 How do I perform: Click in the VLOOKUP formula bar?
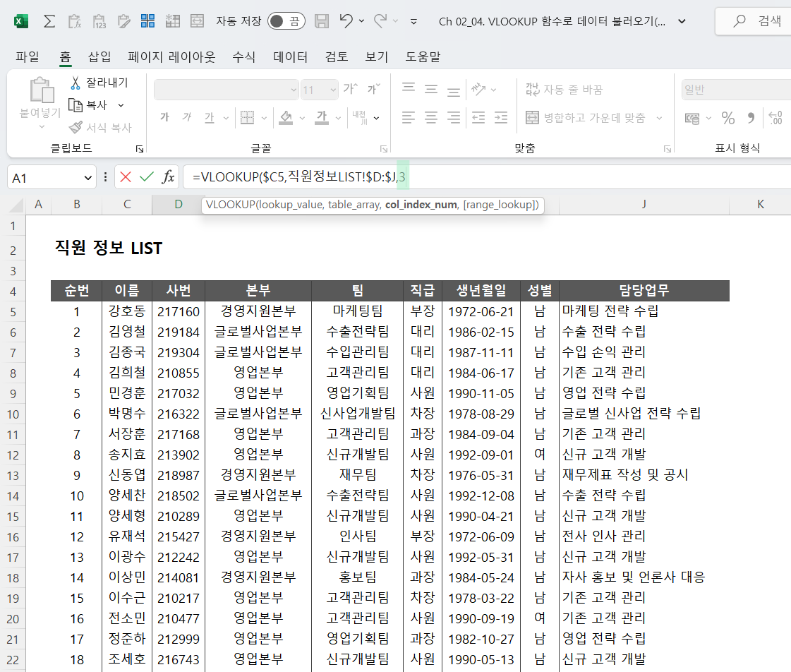[487, 177]
